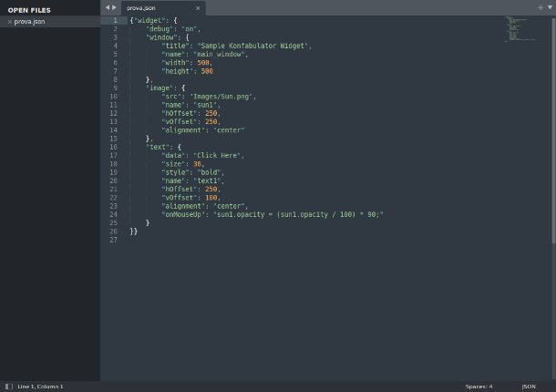Click the width value 500

(203, 63)
